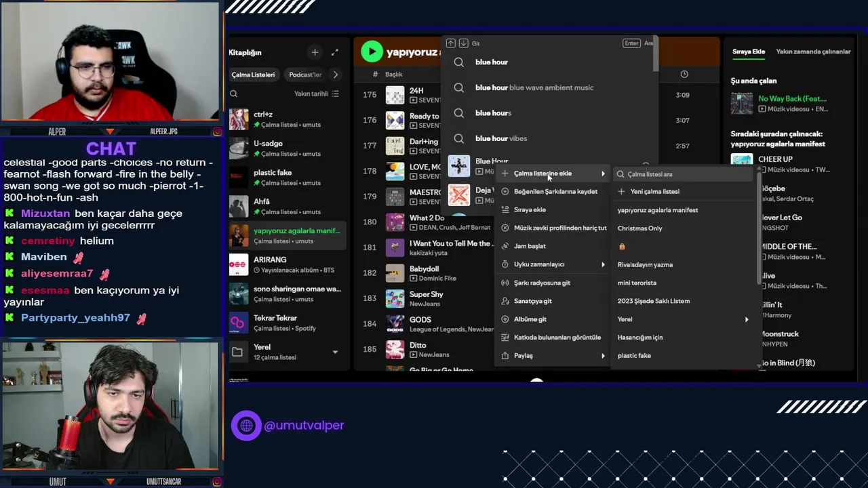
Task: Click the clock duration column header icon
Action: coord(684,74)
